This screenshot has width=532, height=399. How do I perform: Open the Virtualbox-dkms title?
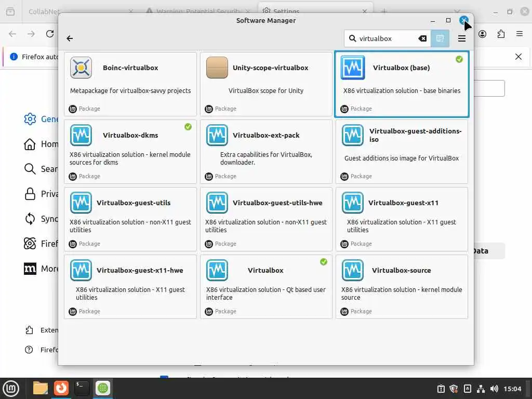click(130, 135)
